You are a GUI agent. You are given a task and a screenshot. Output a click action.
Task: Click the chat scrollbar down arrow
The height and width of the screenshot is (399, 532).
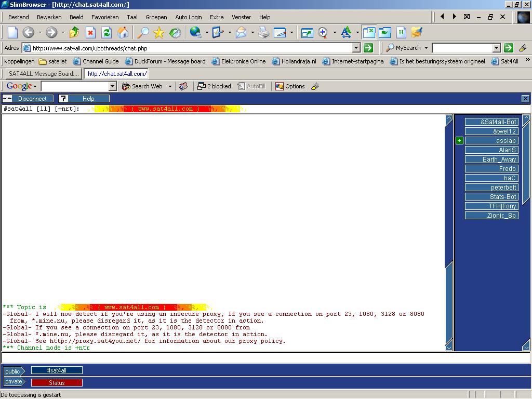[449, 347]
